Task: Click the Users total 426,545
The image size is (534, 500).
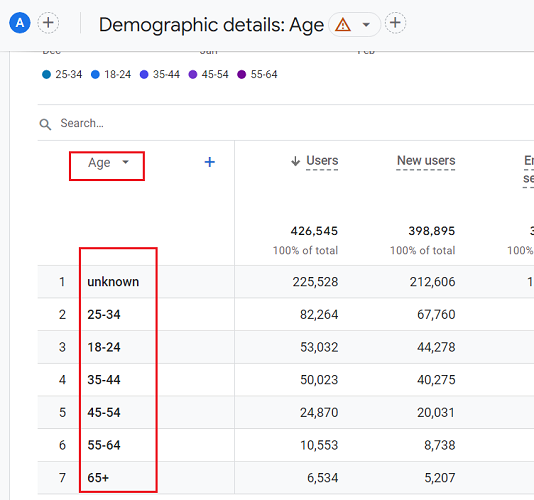Action: pos(314,231)
